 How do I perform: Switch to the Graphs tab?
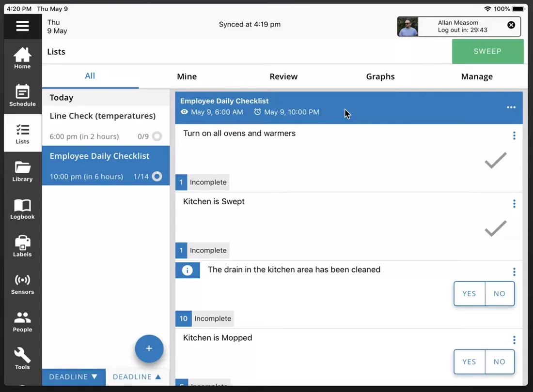click(x=380, y=76)
